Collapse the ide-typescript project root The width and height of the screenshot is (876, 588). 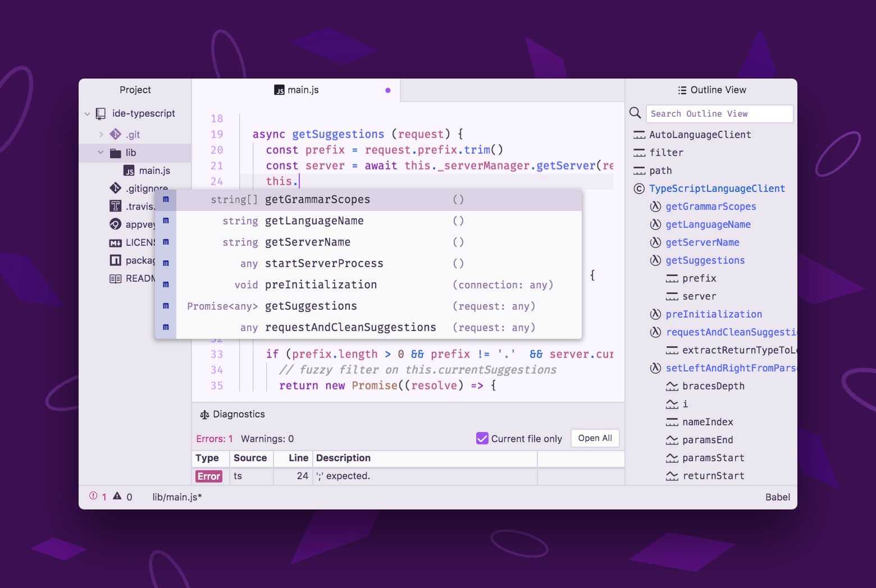[88, 113]
